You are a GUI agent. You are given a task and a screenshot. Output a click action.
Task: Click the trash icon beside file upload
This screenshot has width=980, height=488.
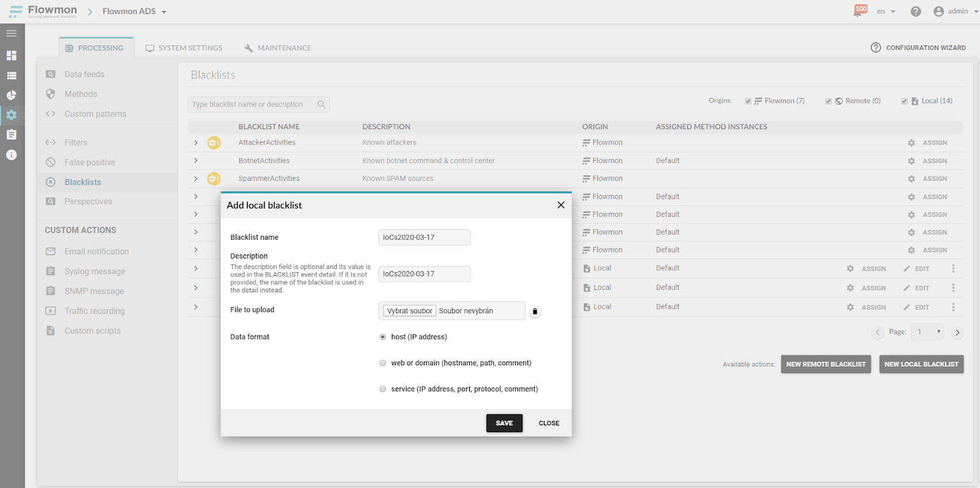point(535,311)
